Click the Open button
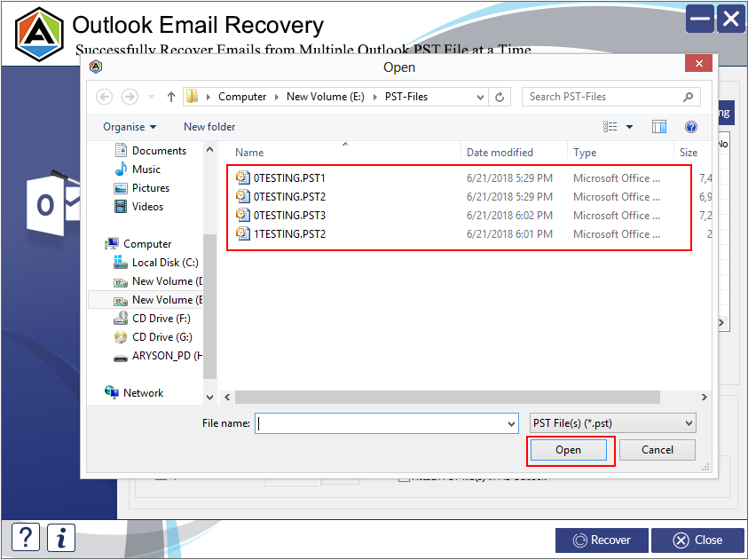This screenshot has height=560, width=748. point(568,450)
